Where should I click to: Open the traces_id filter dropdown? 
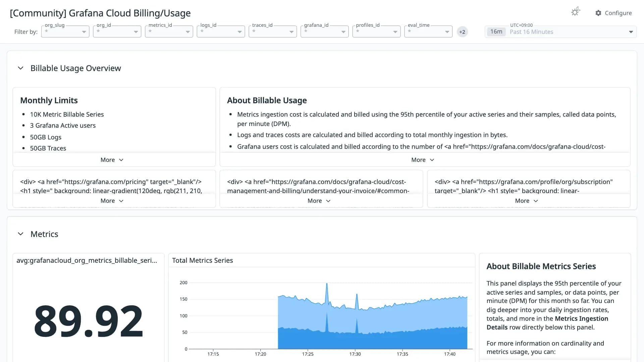tap(273, 32)
